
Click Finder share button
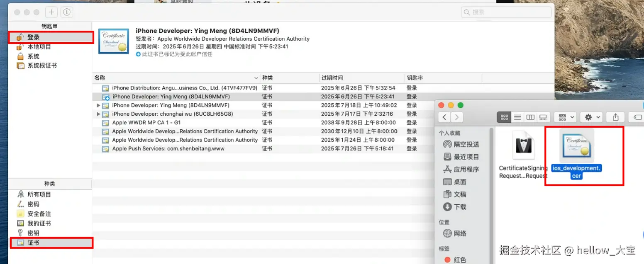[x=616, y=117]
